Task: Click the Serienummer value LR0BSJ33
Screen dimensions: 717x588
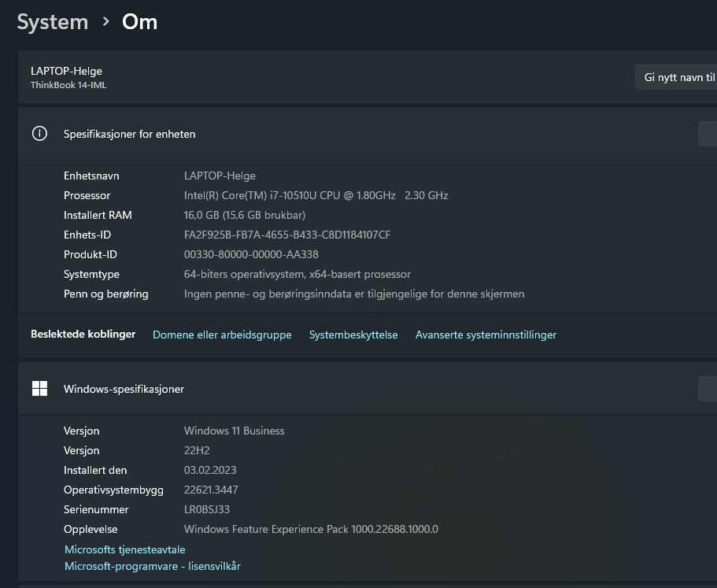Action: click(207, 509)
